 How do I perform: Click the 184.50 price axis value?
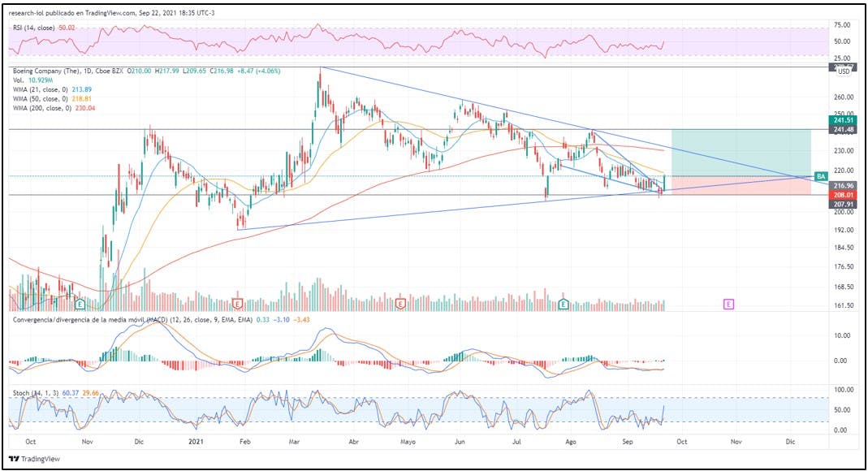coord(844,248)
